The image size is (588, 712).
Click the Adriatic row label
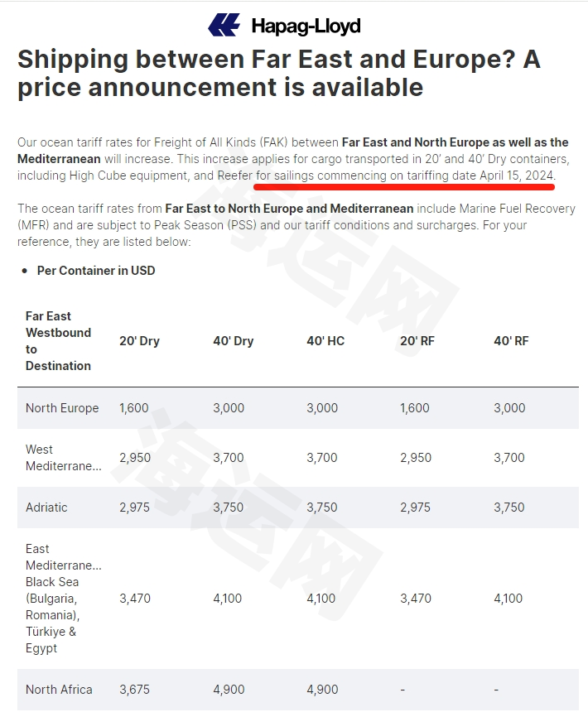click(x=46, y=508)
